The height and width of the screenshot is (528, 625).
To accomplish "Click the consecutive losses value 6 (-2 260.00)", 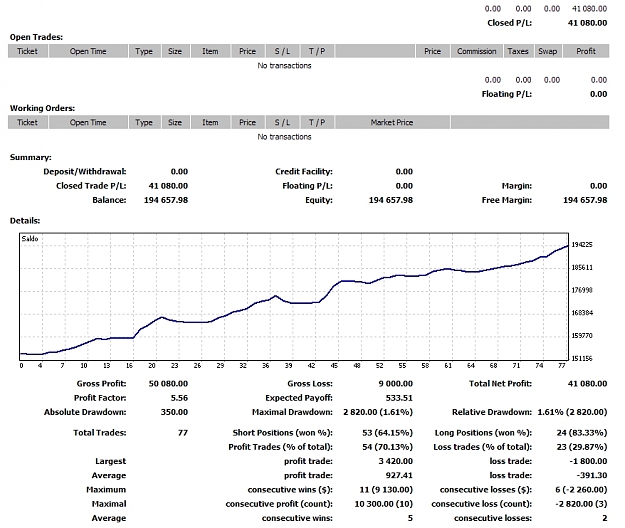I will point(581,490).
